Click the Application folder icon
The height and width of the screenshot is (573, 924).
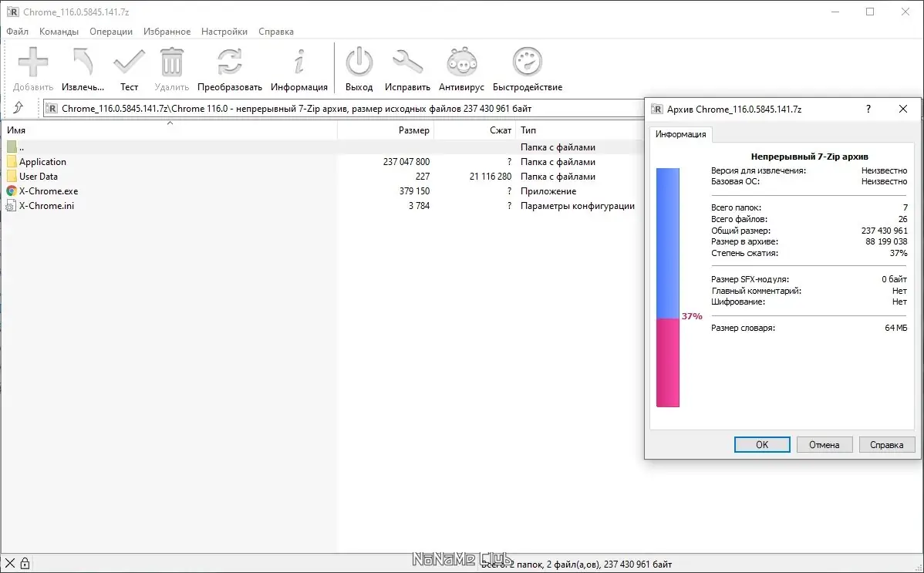click(x=12, y=161)
